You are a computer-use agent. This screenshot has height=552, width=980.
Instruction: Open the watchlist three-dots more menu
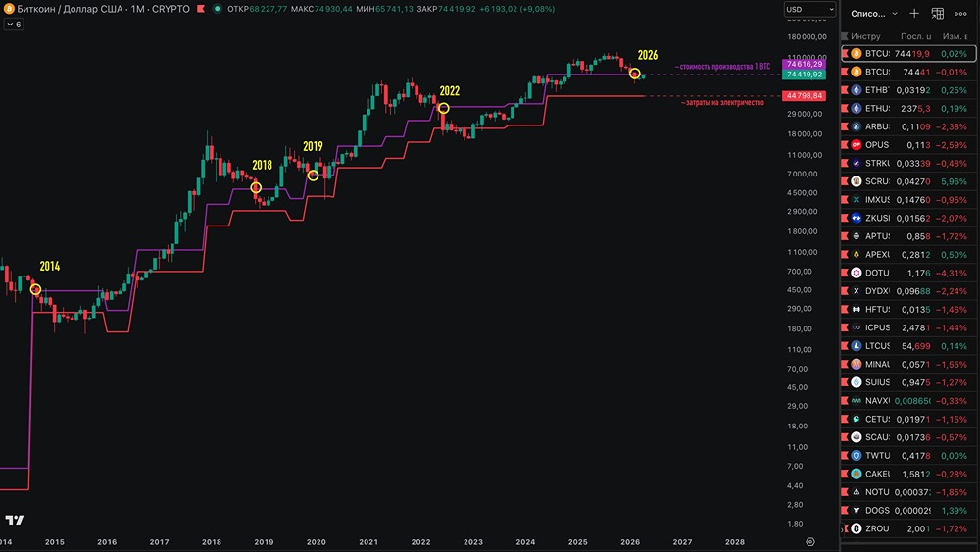[x=960, y=13]
